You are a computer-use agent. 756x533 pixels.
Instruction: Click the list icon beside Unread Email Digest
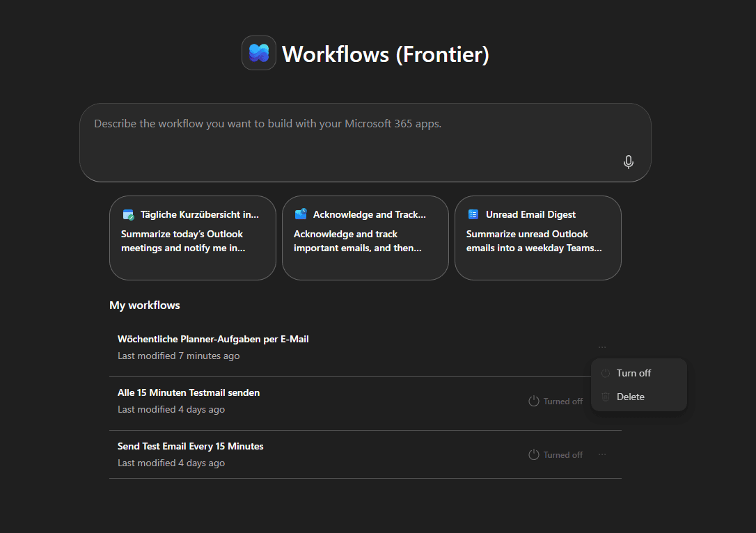click(473, 214)
